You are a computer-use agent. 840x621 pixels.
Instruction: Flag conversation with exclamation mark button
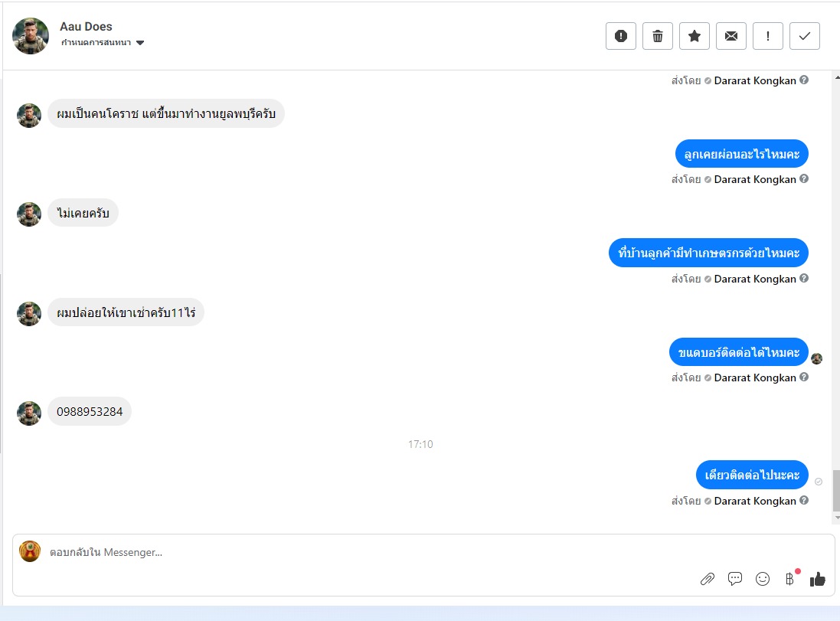click(x=768, y=36)
